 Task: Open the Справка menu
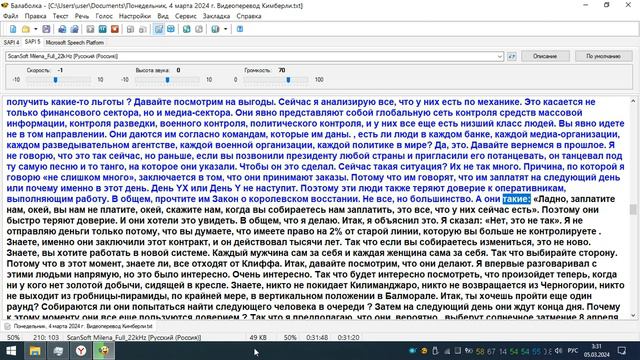coord(249,16)
